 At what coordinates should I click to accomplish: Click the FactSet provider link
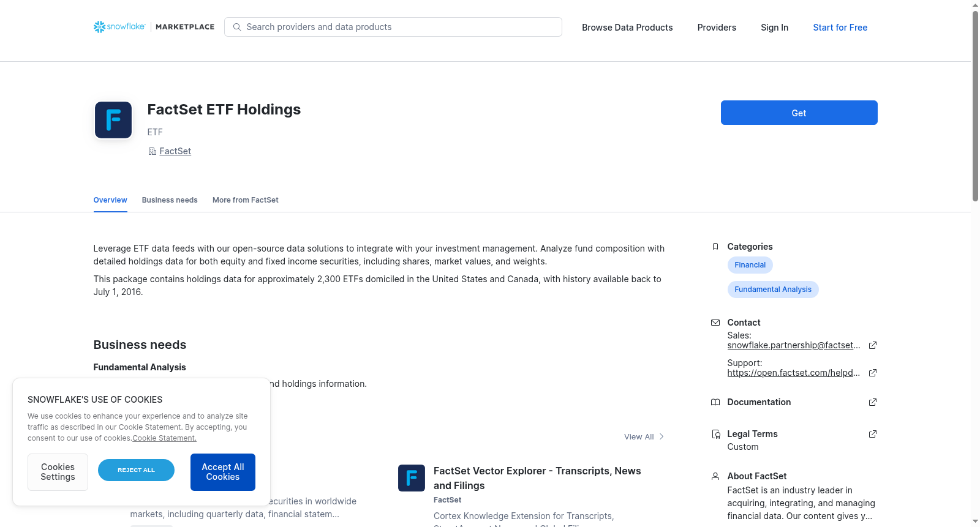tap(175, 151)
